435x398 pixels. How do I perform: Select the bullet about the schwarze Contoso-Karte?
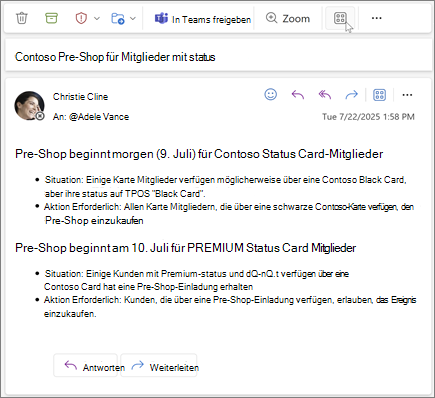[229, 214]
